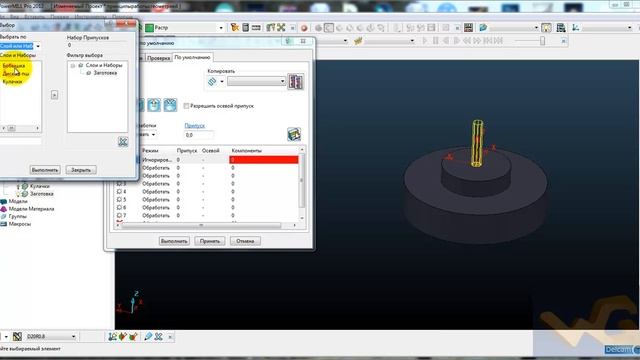Click the red circular icon in the toolbar
The width and height of the screenshot is (640, 360).
(304, 28)
